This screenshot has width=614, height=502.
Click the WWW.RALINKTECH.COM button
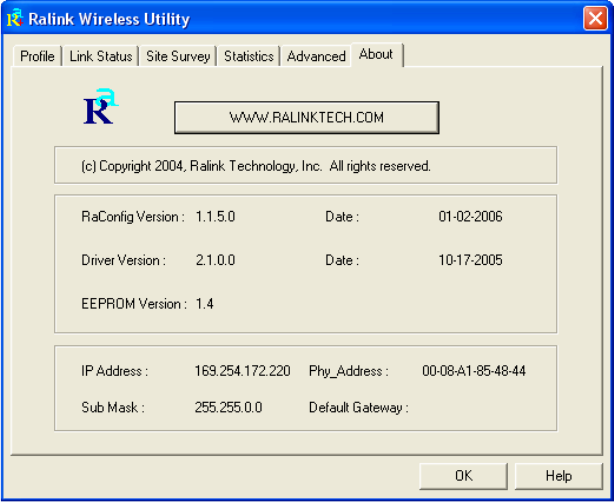tap(307, 117)
